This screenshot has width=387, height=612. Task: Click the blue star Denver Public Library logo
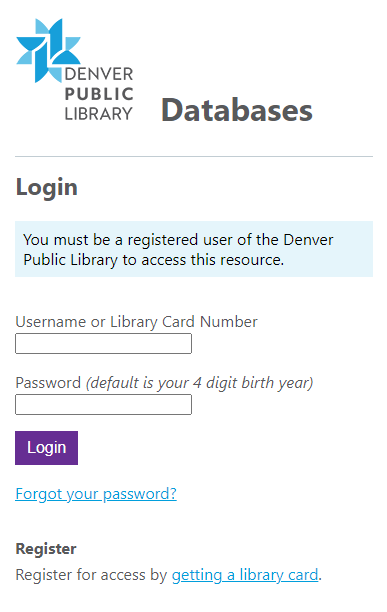(48, 50)
